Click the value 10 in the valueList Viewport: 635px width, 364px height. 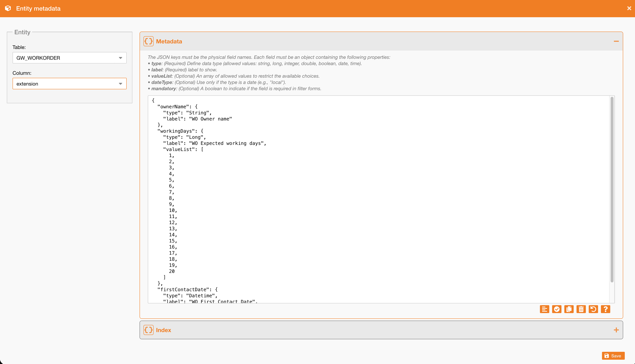pyautogui.click(x=173, y=210)
